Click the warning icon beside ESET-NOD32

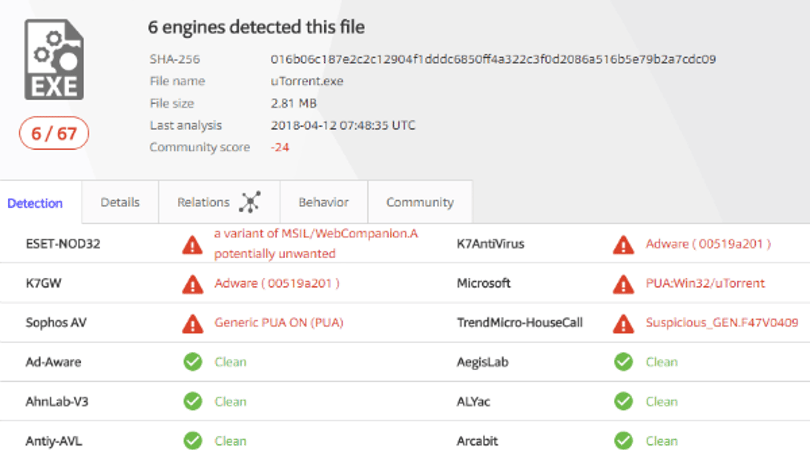coord(192,244)
